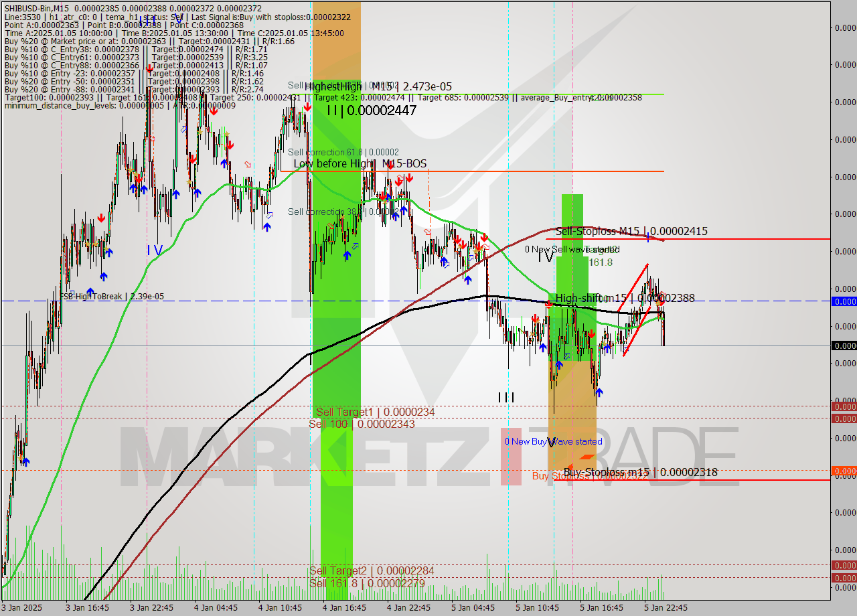Click the '3 Jan 22:45' time axis label

point(151,608)
